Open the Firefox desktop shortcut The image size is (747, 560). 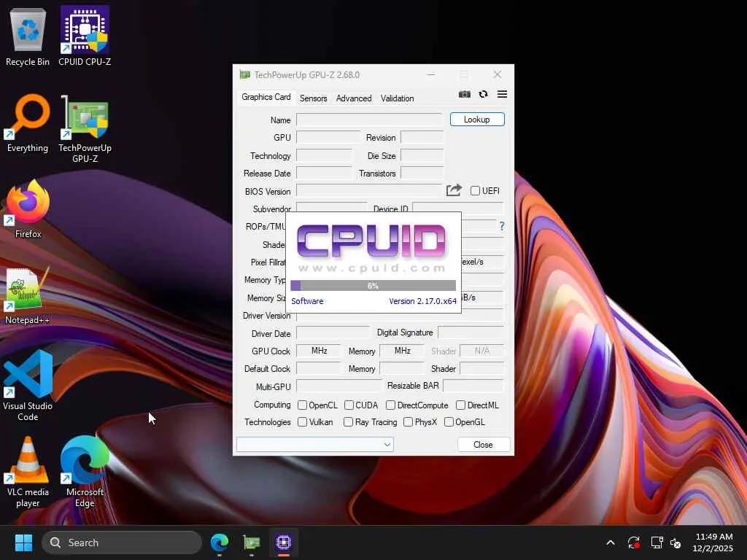[28, 209]
